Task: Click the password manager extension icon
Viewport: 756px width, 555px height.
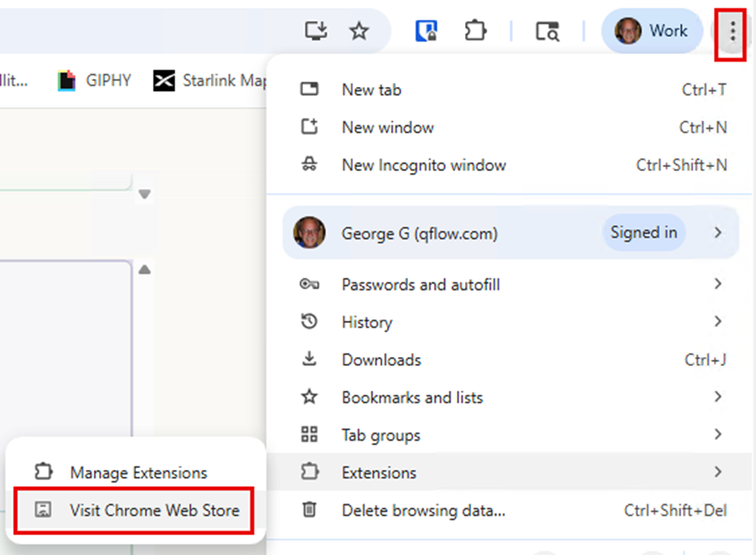Action: (x=426, y=32)
